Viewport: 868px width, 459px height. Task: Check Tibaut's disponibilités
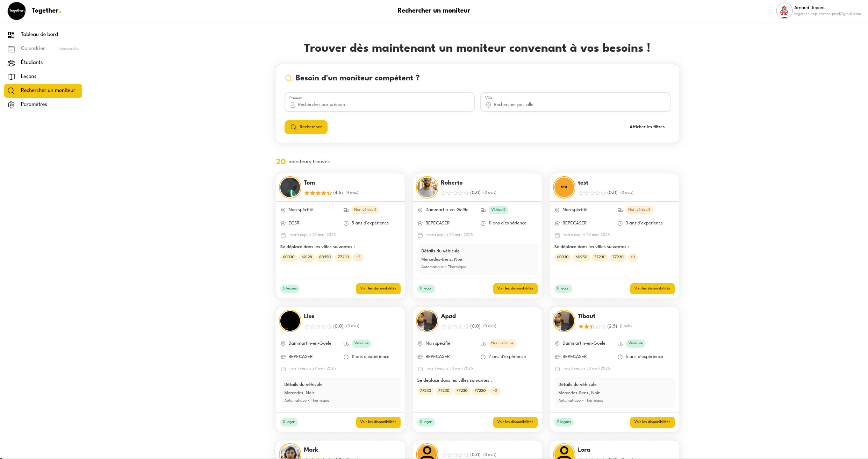[652, 422]
